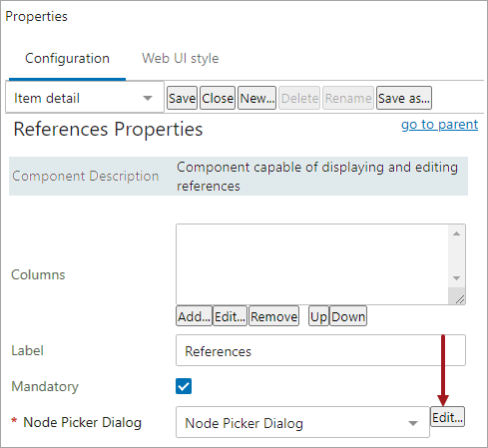488x448 pixels.
Task: Focus the Label text field
Action: coord(320,350)
